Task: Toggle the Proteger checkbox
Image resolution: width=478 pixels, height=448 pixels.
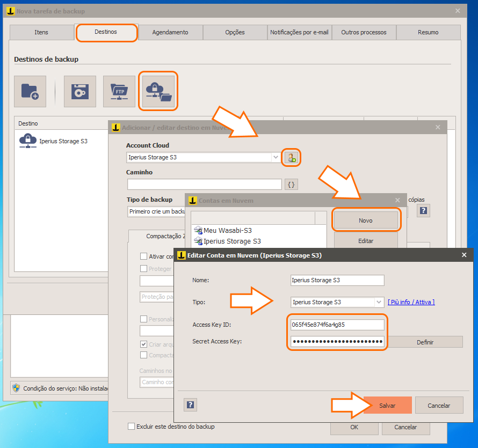Action: pyautogui.click(x=143, y=269)
